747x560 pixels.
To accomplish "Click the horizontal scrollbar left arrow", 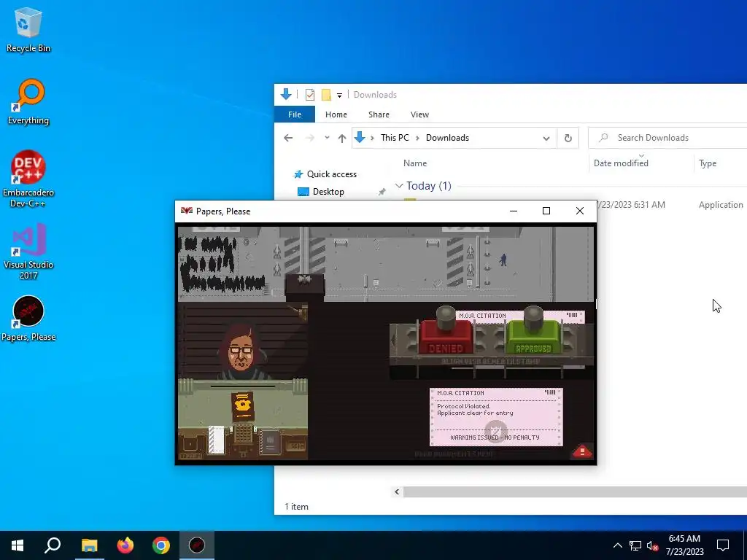I will [396, 492].
